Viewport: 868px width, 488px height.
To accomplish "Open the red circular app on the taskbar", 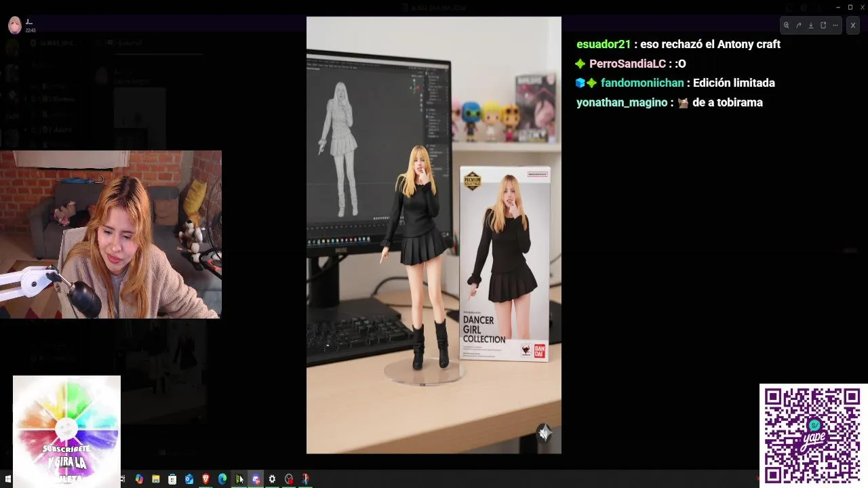I will [x=289, y=479].
